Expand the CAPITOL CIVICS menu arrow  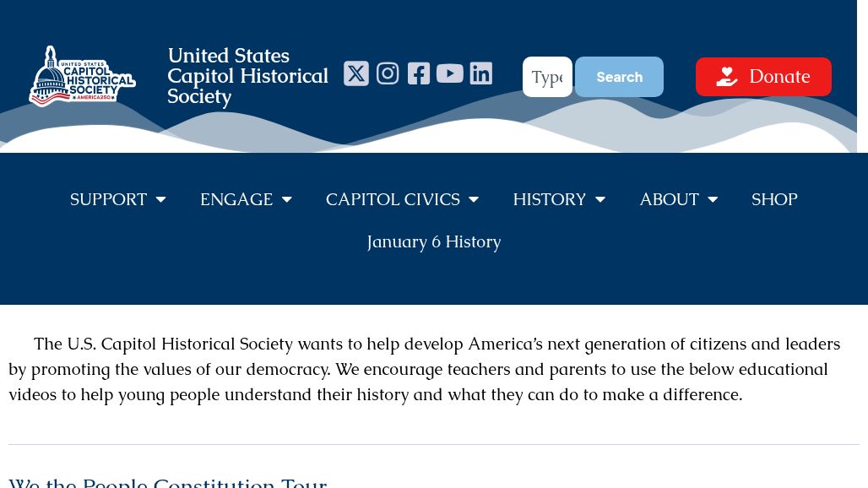[x=474, y=200]
